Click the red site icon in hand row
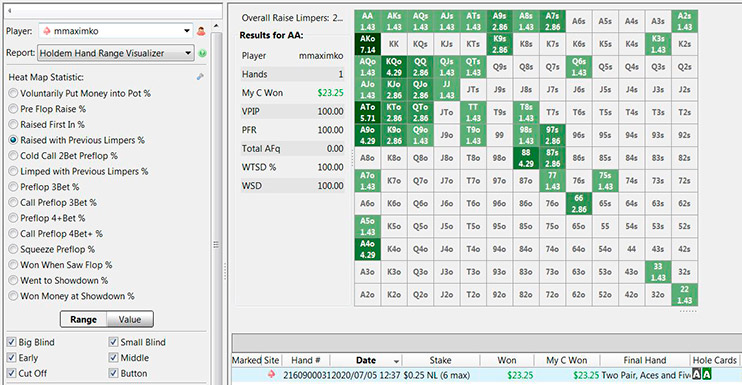742x385 pixels. pyautogui.click(x=271, y=375)
